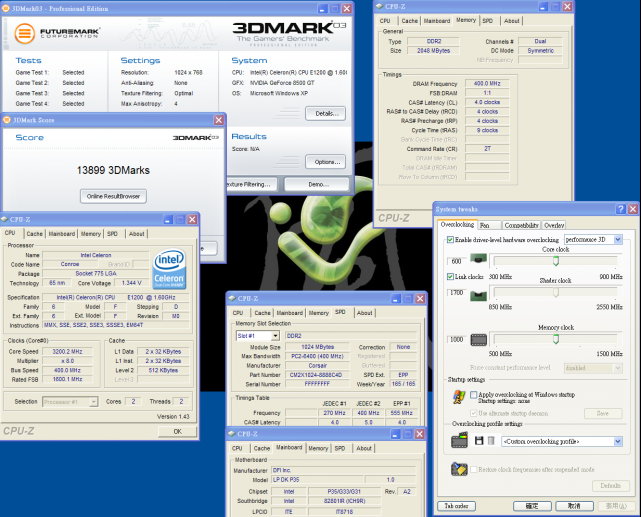Switch to Fan tab in System tweaks
641x517 pixels.
tap(489, 225)
